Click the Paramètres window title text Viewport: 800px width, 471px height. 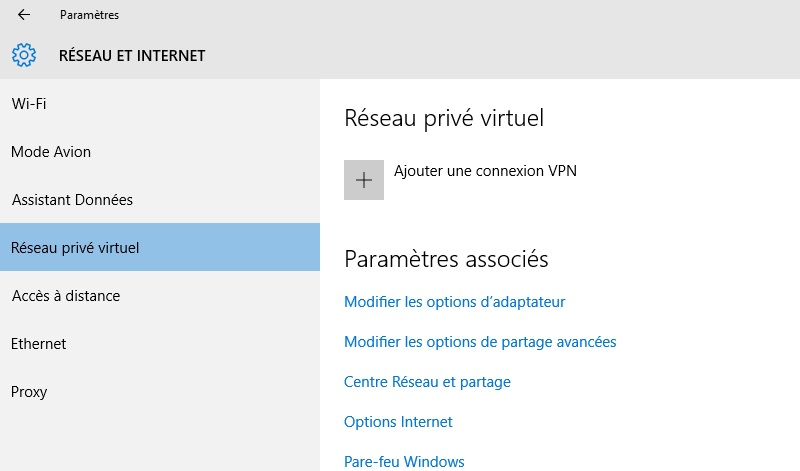tap(89, 15)
